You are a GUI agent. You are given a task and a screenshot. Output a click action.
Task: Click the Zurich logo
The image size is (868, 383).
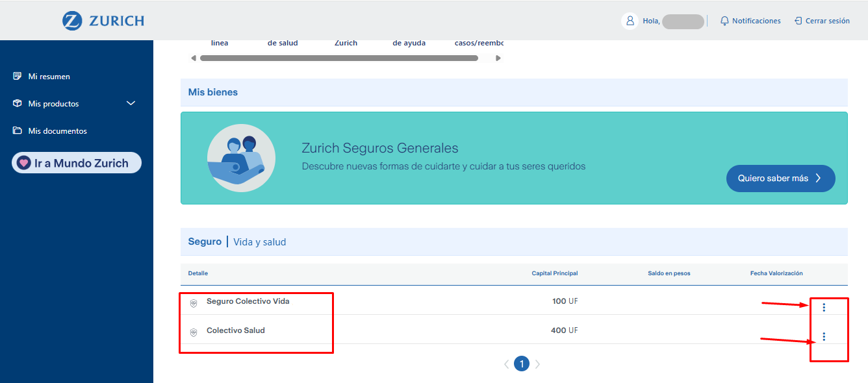pyautogui.click(x=103, y=21)
